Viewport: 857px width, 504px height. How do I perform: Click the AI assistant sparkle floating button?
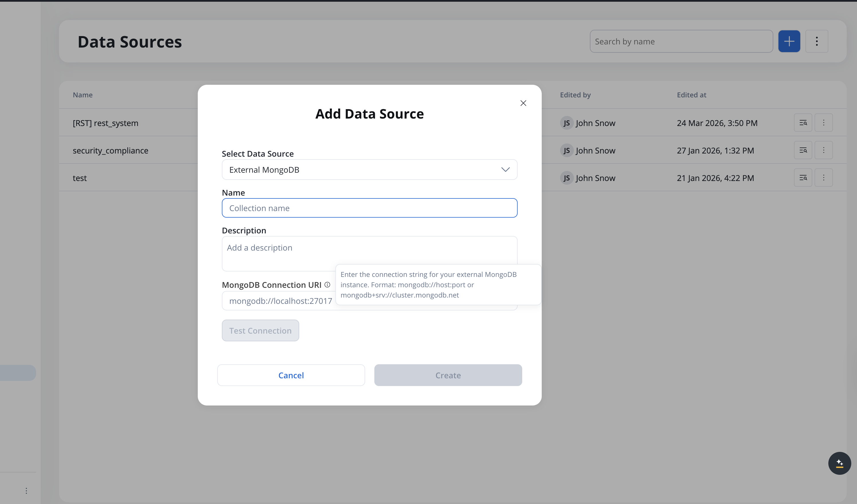pos(839,463)
